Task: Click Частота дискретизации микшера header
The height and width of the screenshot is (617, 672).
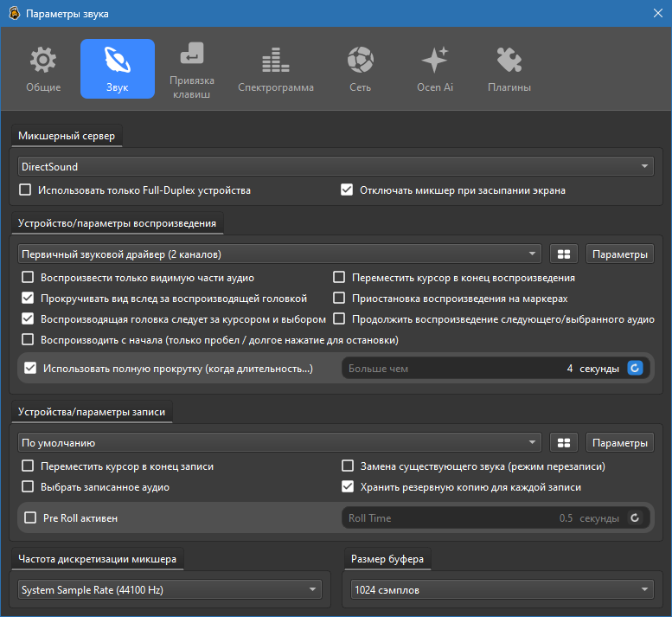Action: [x=97, y=559]
